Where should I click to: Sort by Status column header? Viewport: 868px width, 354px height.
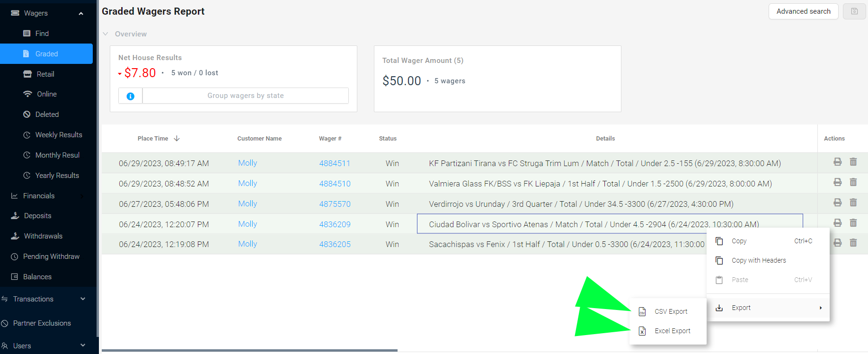point(388,139)
